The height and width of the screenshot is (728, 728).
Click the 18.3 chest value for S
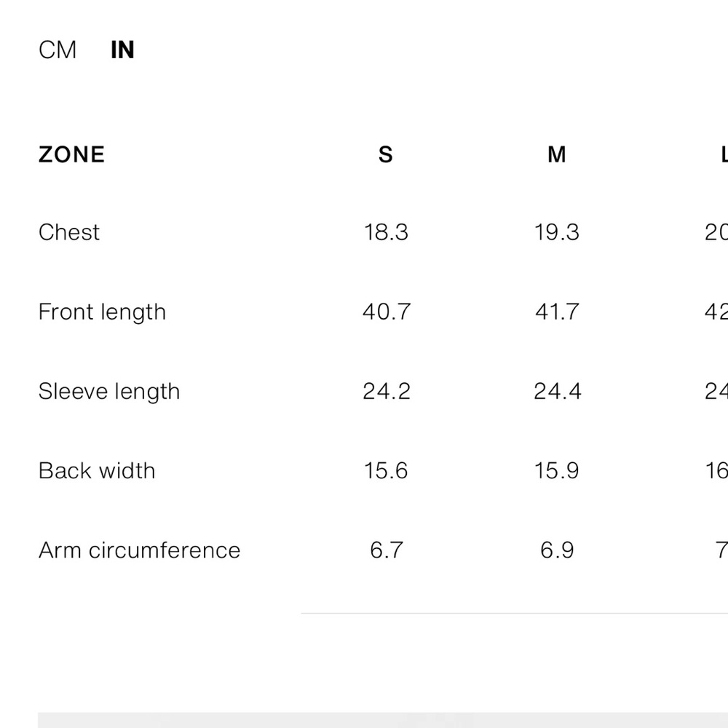[x=386, y=232]
